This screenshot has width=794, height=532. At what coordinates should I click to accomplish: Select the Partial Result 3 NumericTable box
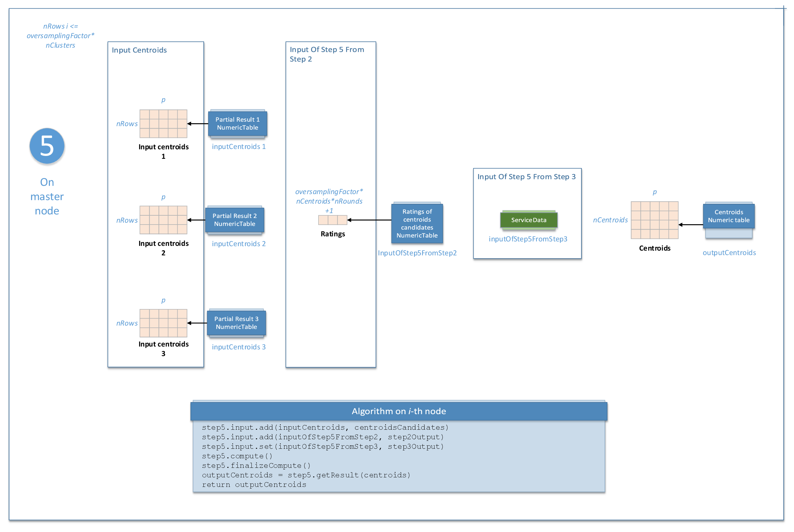(236, 323)
